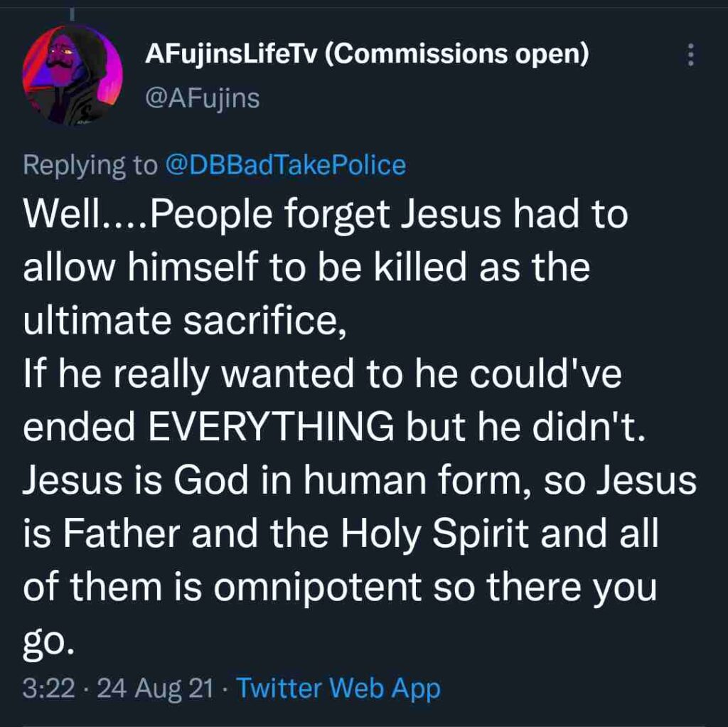
Task: Open the three-dot more options menu
Action: (690, 55)
